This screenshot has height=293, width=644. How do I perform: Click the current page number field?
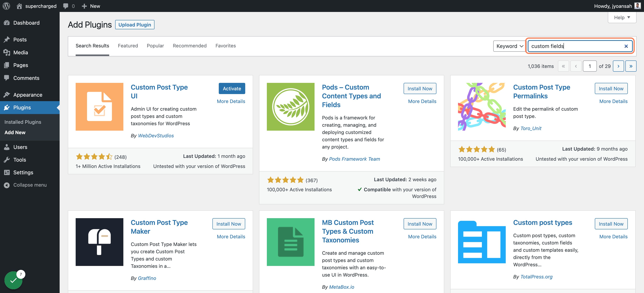(x=590, y=66)
